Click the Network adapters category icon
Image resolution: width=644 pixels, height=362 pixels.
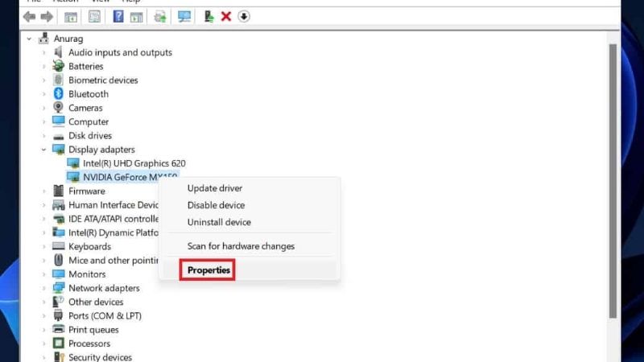58,288
